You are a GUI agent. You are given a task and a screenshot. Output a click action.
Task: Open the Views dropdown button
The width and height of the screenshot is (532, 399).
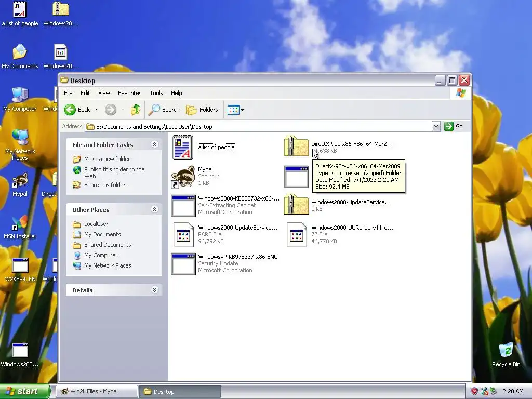235,110
